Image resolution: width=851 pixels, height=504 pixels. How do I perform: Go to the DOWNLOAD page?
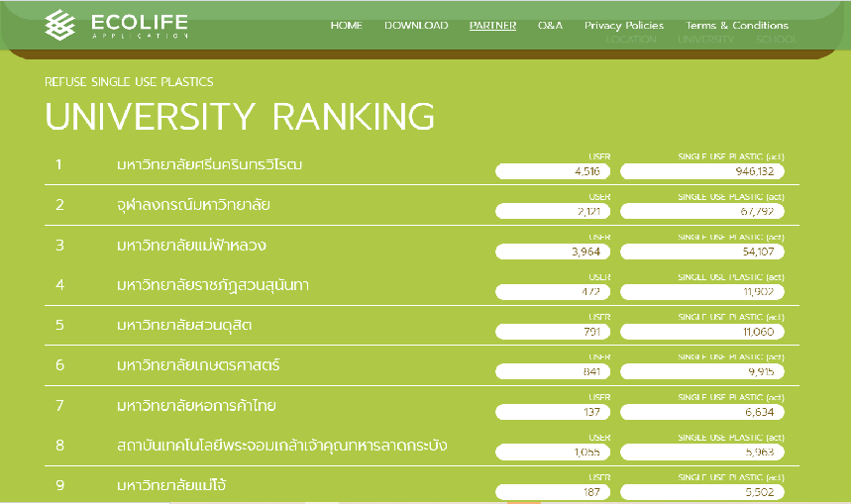click(x=416, y=26)
